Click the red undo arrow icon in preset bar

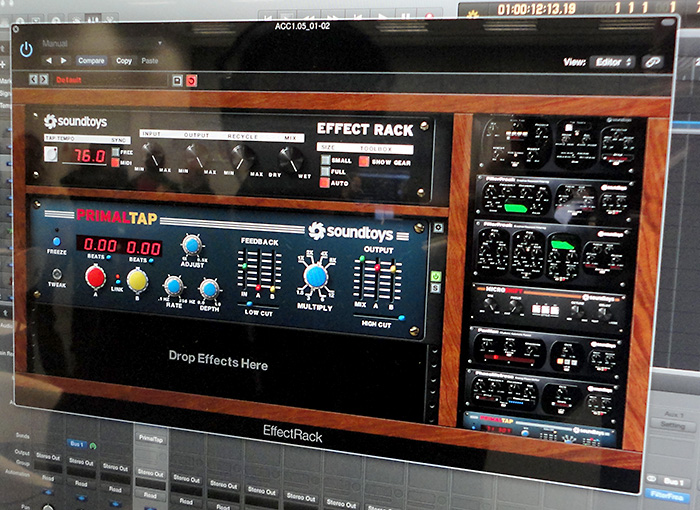pyautogui.click(x=192, y=81)
